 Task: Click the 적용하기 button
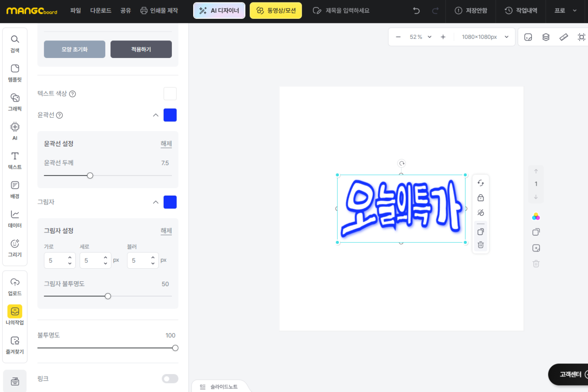click(x=141, y=49)
